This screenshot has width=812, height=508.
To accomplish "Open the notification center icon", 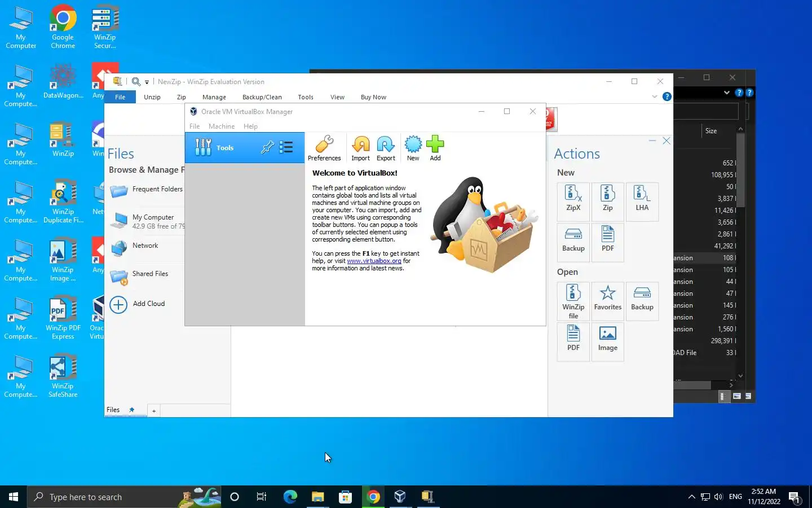I will coord(794,497).
